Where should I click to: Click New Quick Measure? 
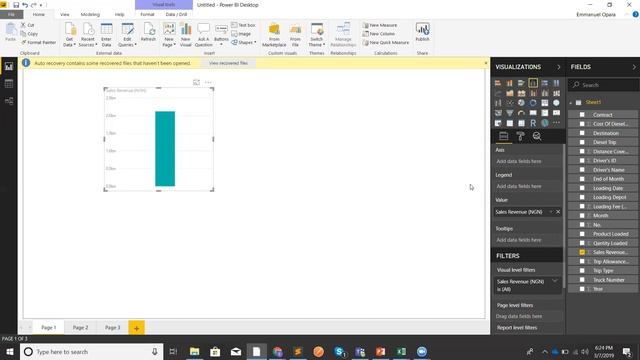pyautogui.click(x=385, y=42)
